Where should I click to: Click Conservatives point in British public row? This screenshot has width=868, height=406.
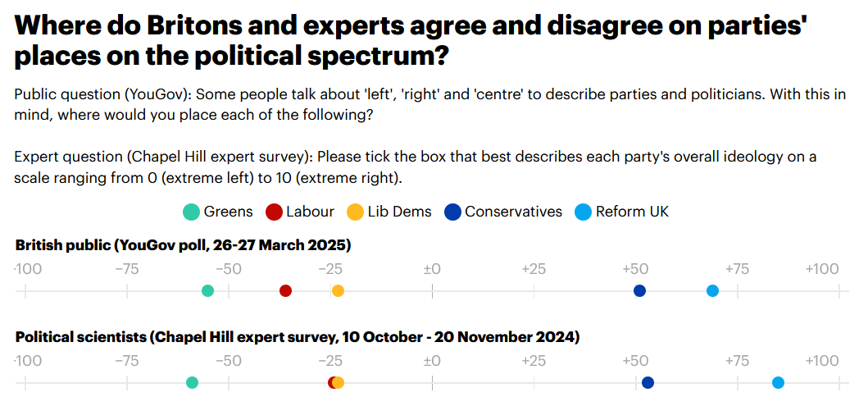pos(639,290)
